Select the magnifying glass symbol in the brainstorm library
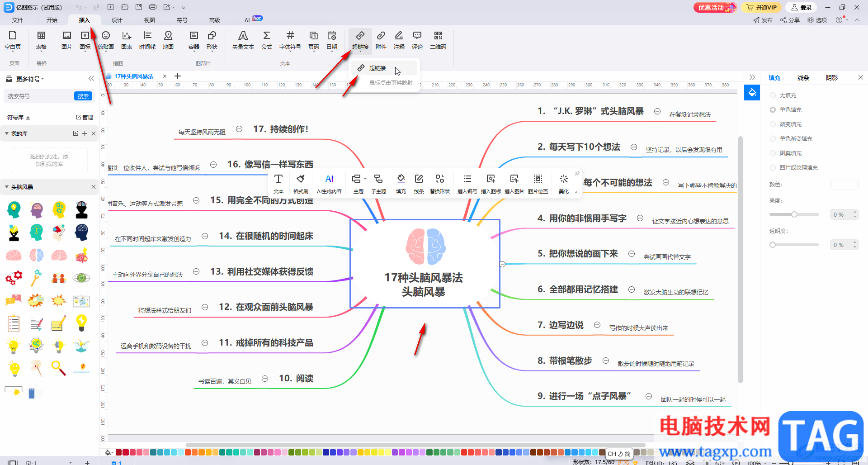Screen dimensions: 868x465 59,368
